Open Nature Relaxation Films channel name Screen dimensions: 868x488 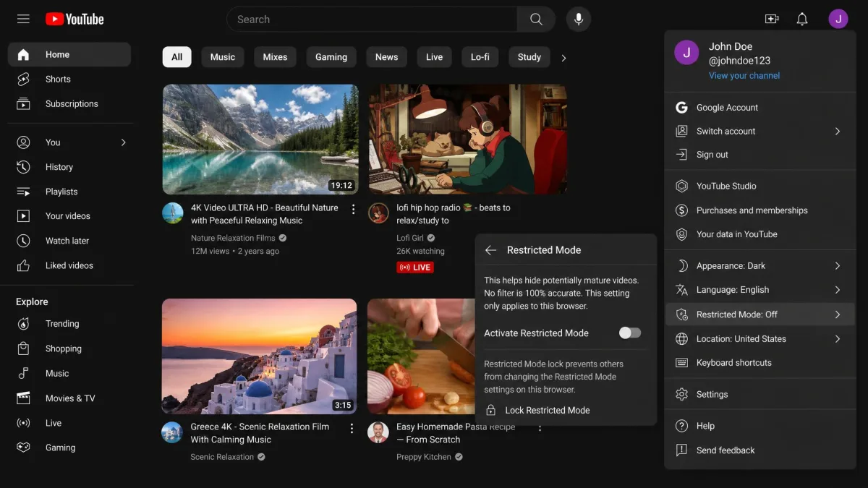(x=233, y=238)
